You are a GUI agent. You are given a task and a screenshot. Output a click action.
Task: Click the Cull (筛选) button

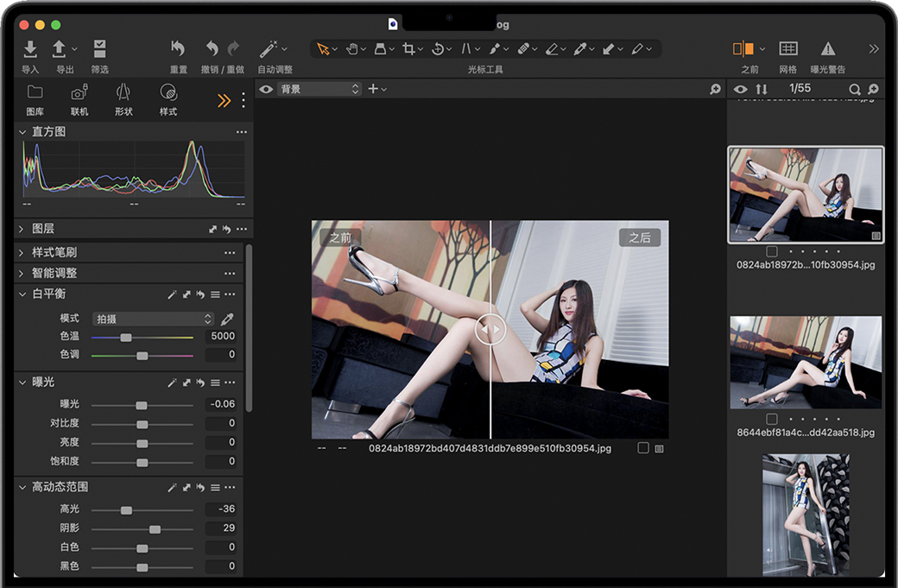pyautogui.click(x=100, y=49)
